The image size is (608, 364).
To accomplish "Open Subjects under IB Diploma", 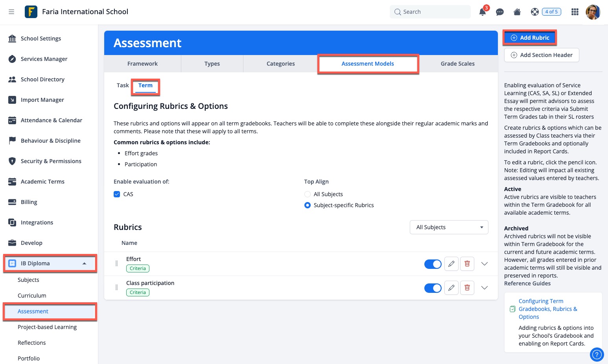I will click(x=28, y=280).
